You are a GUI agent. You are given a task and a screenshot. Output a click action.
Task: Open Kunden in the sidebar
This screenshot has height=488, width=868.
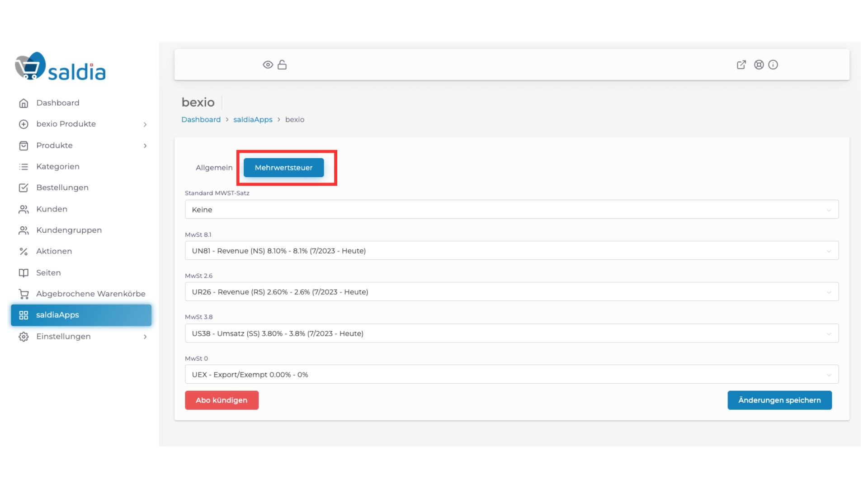[52, 209]
